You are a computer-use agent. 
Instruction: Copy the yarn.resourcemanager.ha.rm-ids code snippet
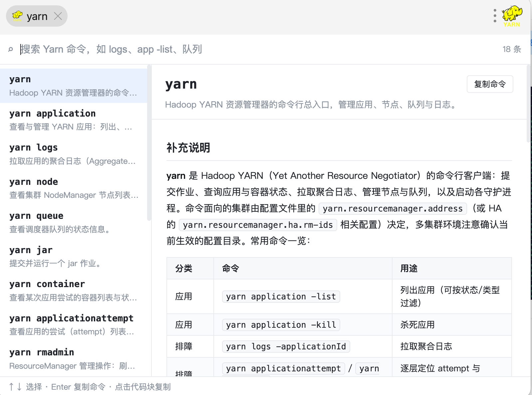[x=258, y=225]
